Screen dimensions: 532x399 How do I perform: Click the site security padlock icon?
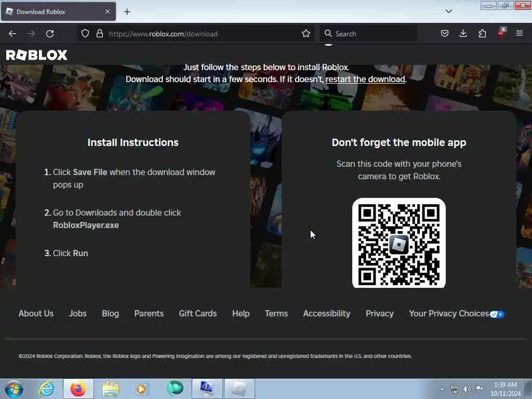click(x=99, y=33)
